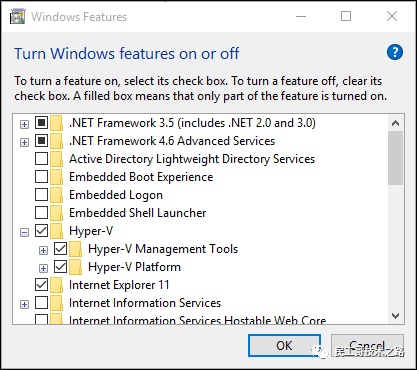Screen dimensions: 417x370
Task: Click the folder icon beside Hyper-V Management Tools
Action: coord(76,249)
